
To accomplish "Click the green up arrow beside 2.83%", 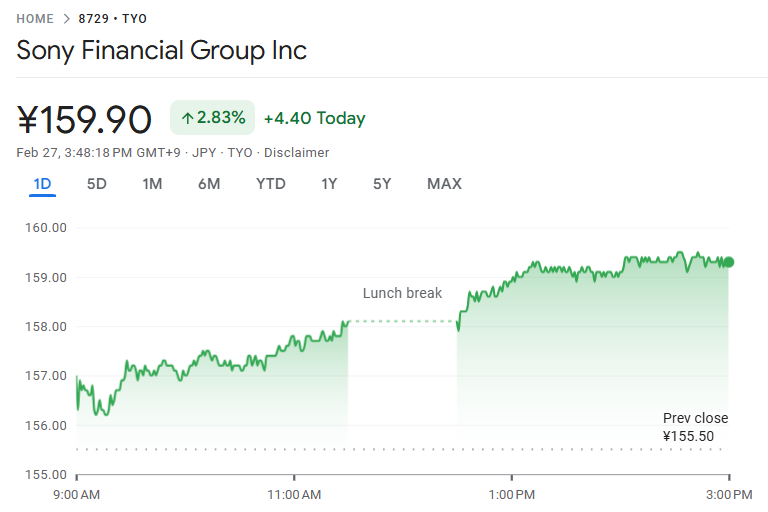I will 187,118.
